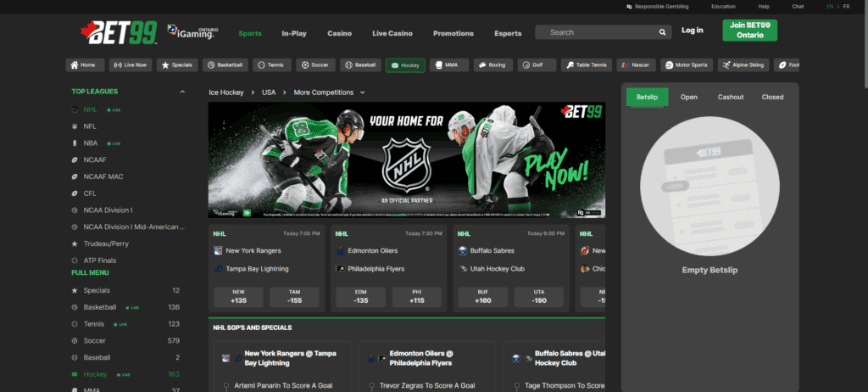Viewport: 868px width, 392px height.
Task: Bet TAM -155 Lightning moneyline
Action: pos(294,297)
